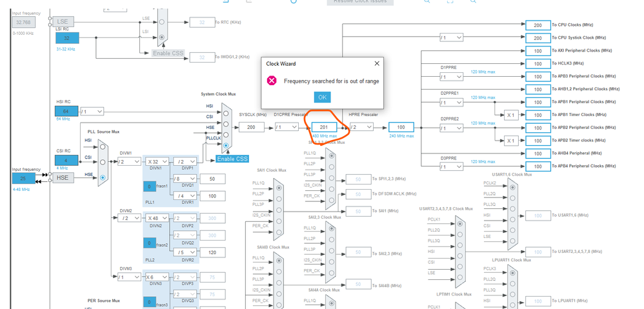Image resolution: width=644 pixels, height=309 pixels.
Task: Click the To CPU Clocks frequency field
Action: [538, 25]
